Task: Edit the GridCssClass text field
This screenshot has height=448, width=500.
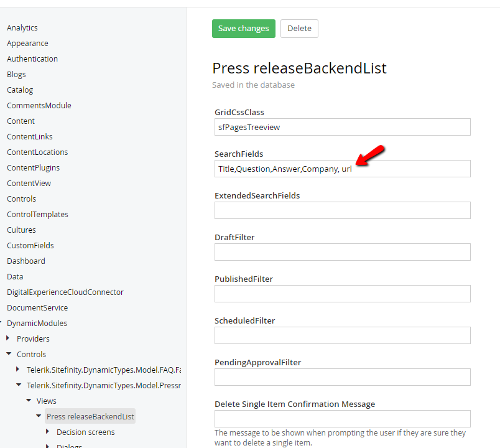Action: pyautogui.click(x=343, y=127)
